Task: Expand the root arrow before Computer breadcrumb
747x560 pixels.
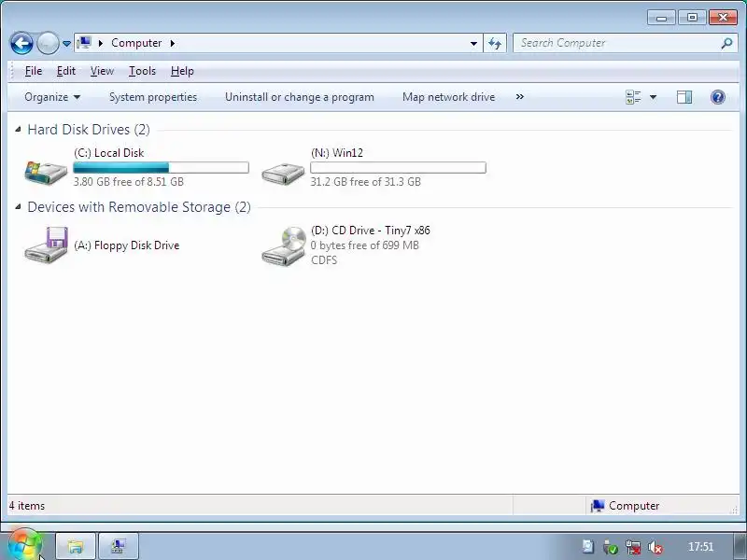Action: [101, 43]
